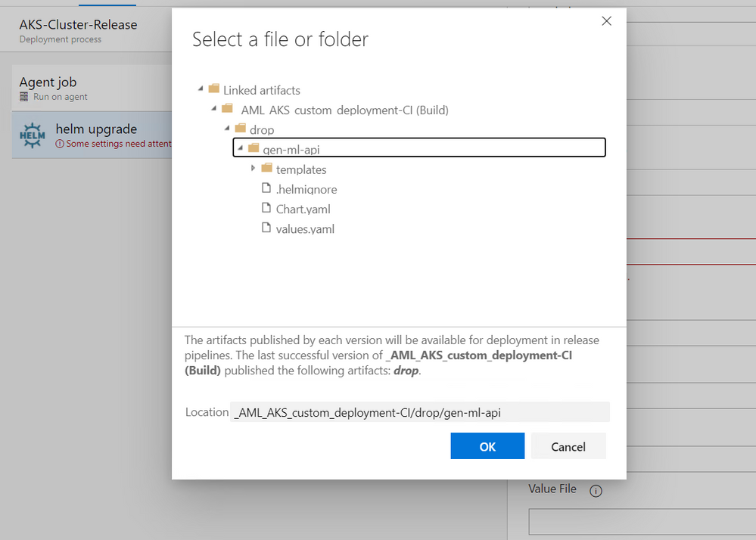
Task: Click the Location path field
Action: [x=420, y=412]
